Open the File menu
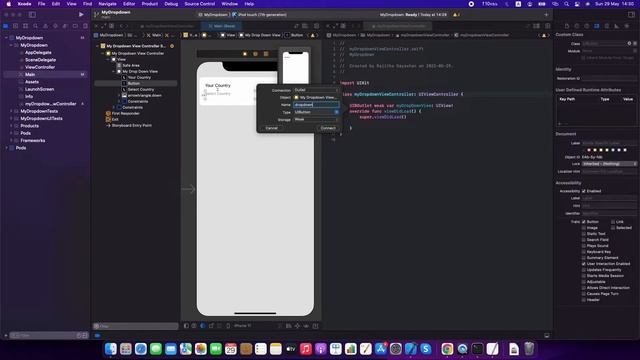The image size is (640, 360). 41,4
